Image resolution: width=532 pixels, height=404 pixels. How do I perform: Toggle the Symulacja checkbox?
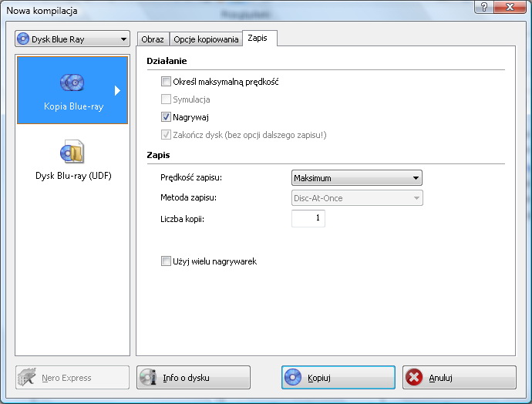pyautogui.click(x=166, y=99)
